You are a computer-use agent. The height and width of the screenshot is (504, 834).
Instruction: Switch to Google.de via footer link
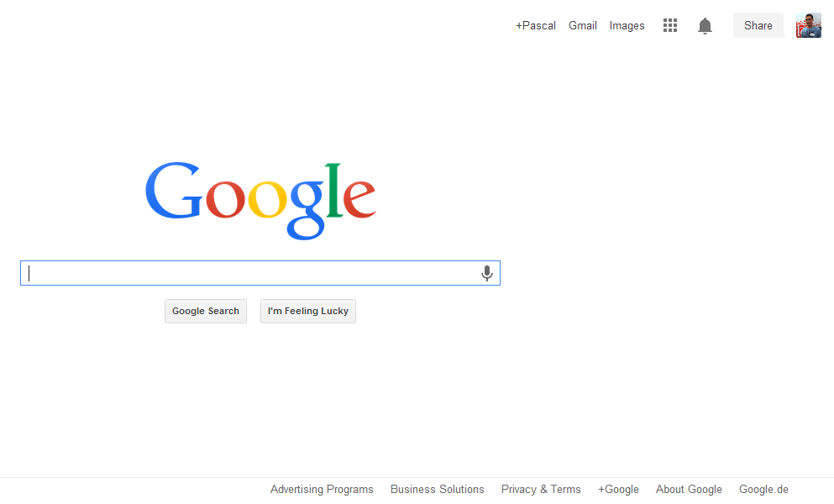[763, 489]
